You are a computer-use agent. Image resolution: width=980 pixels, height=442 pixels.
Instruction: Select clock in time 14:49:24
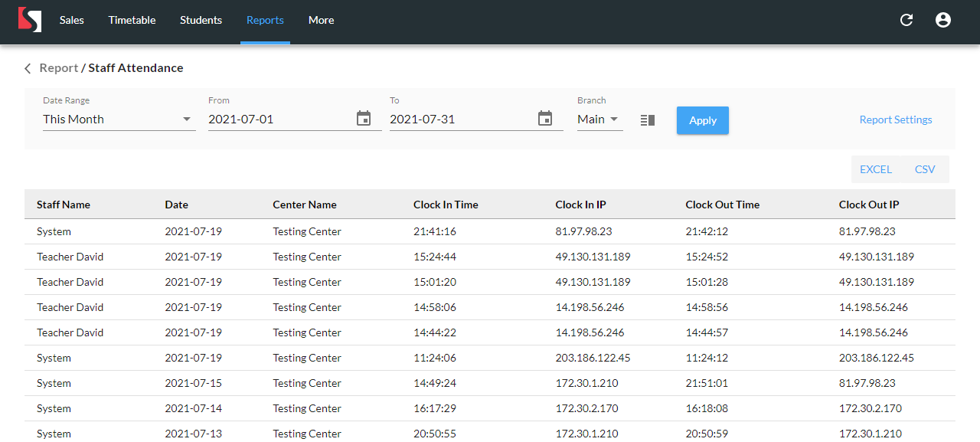click(x=435, y=383)
